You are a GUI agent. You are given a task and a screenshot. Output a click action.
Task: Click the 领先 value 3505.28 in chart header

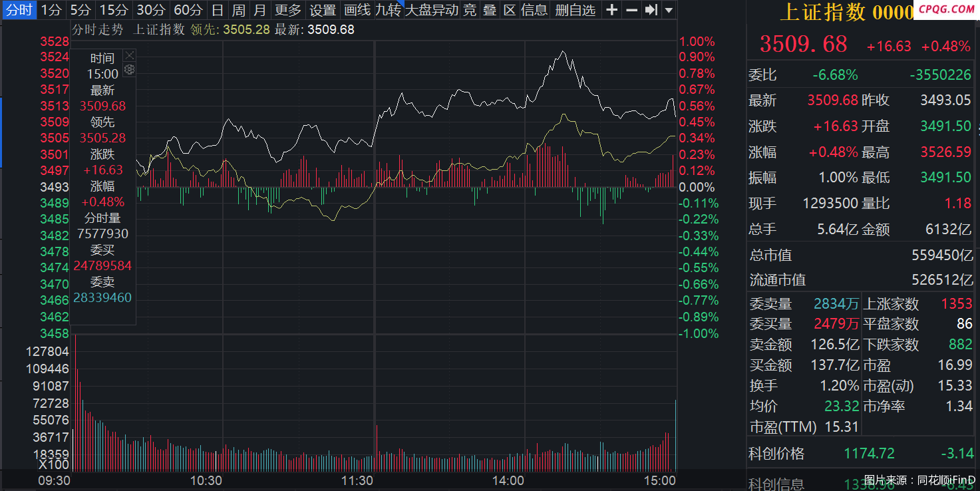[x=247, y=30]
